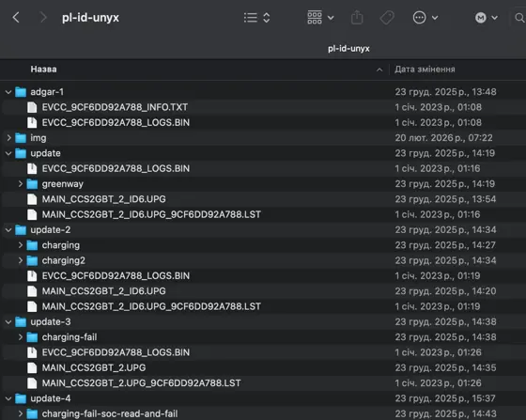
Task: Add tags with the tag icon
Action: [387, 18]
